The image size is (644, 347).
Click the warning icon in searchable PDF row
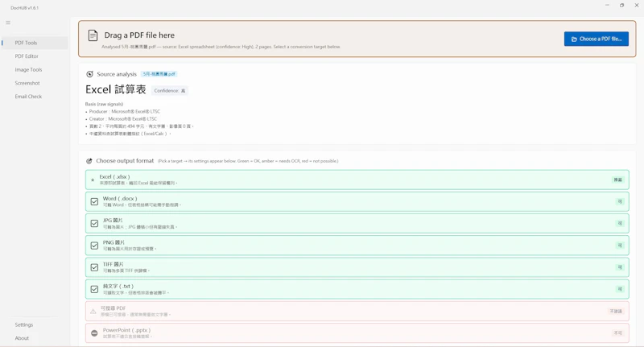click(93, 312)
